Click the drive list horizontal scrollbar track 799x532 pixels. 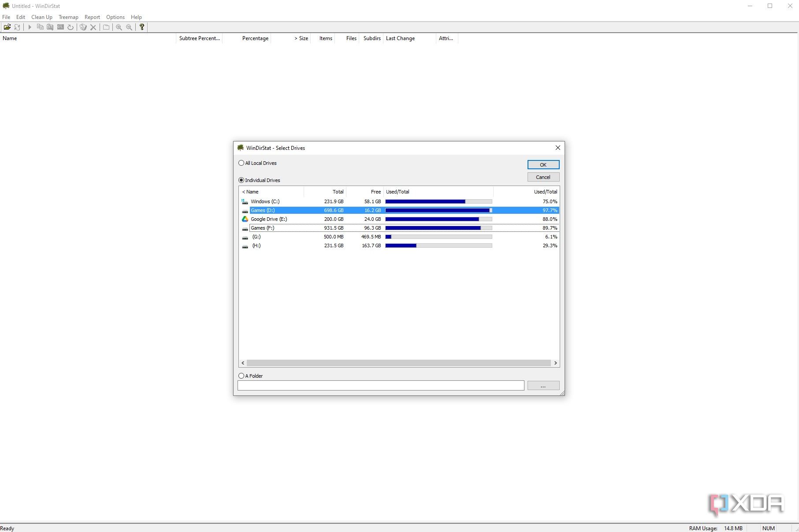[399, 363]
